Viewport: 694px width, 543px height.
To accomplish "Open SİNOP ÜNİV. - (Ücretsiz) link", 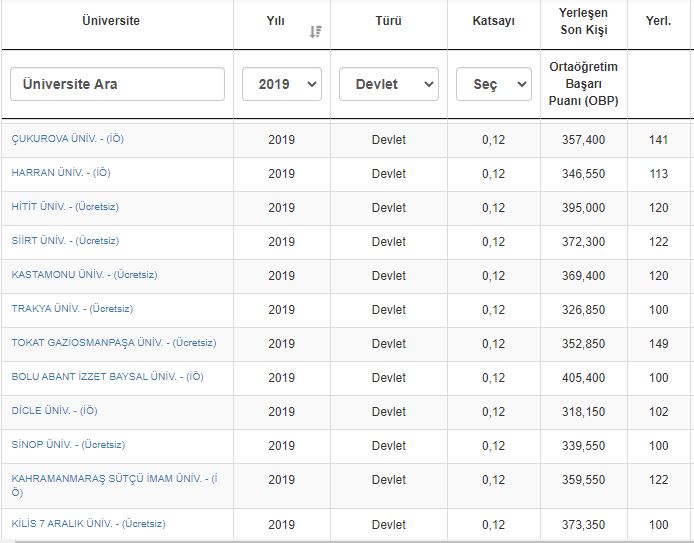I will pos(68,445).
